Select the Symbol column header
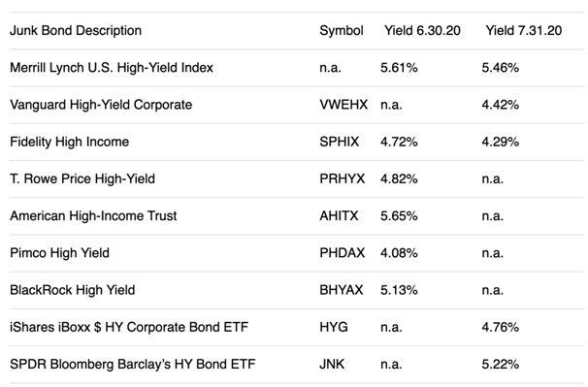588x387 pixels. tap(342, 30)
